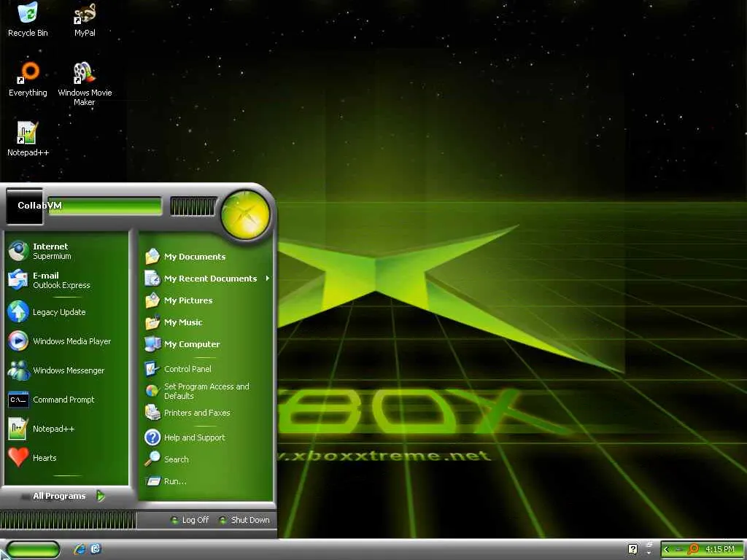
Task: Open the Run... dialog
Action: tap(206, 481)
